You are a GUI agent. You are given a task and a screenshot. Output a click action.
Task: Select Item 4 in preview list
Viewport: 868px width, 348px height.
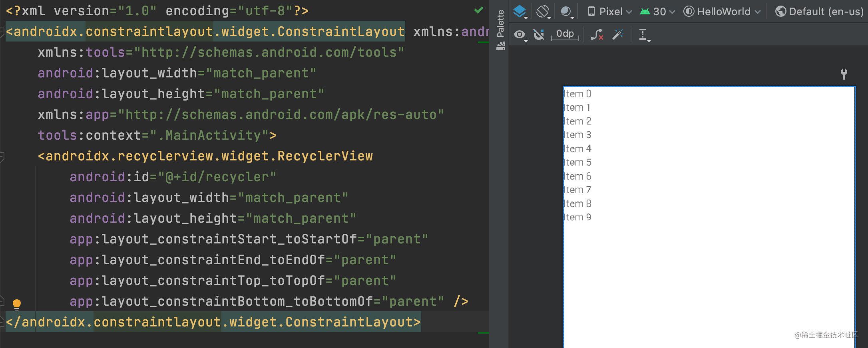point(577,148)
